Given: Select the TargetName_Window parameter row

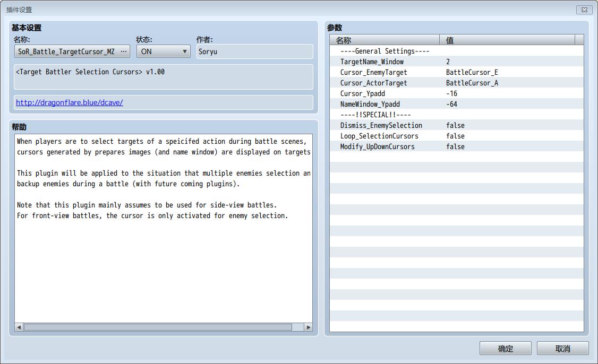Looking at the screenshot, I should click(457, 62).
